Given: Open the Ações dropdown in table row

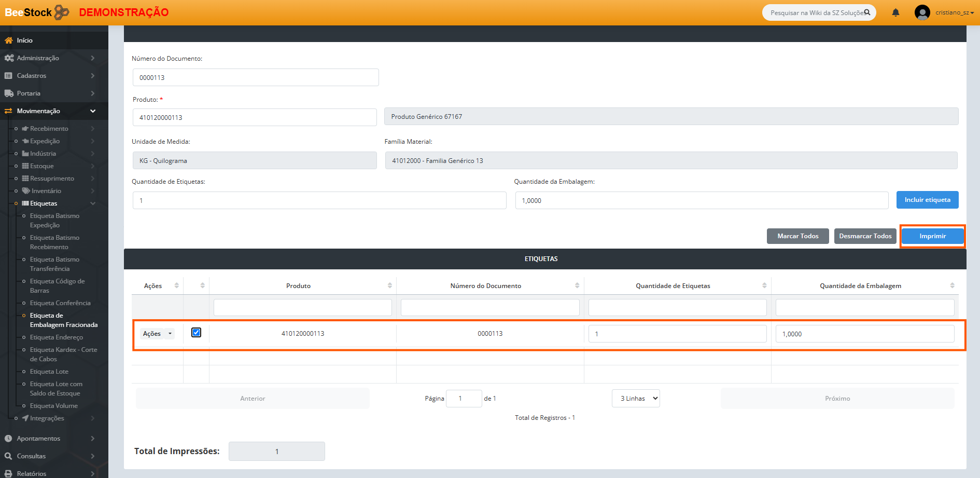Looking at the screenshot, I should coord(158,334).
